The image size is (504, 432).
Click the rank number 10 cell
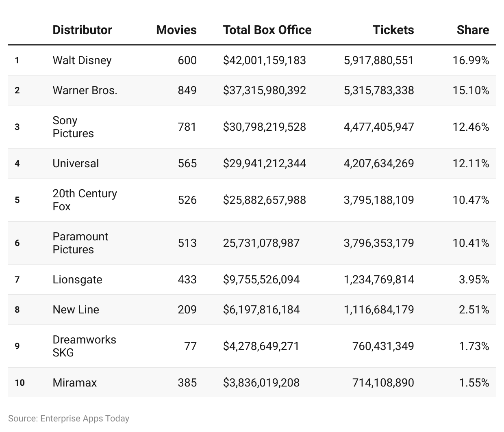(x=20, y=382)
